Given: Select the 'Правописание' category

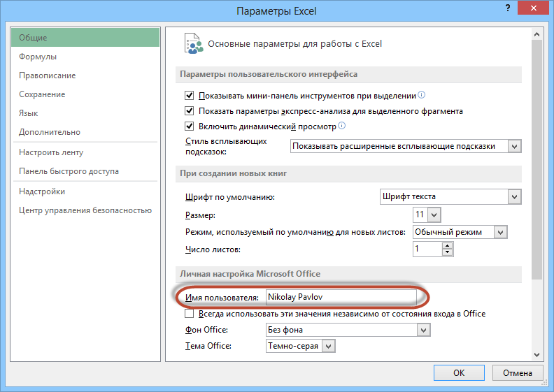Looking at the screenshot, I should click(x=85, y=75).
